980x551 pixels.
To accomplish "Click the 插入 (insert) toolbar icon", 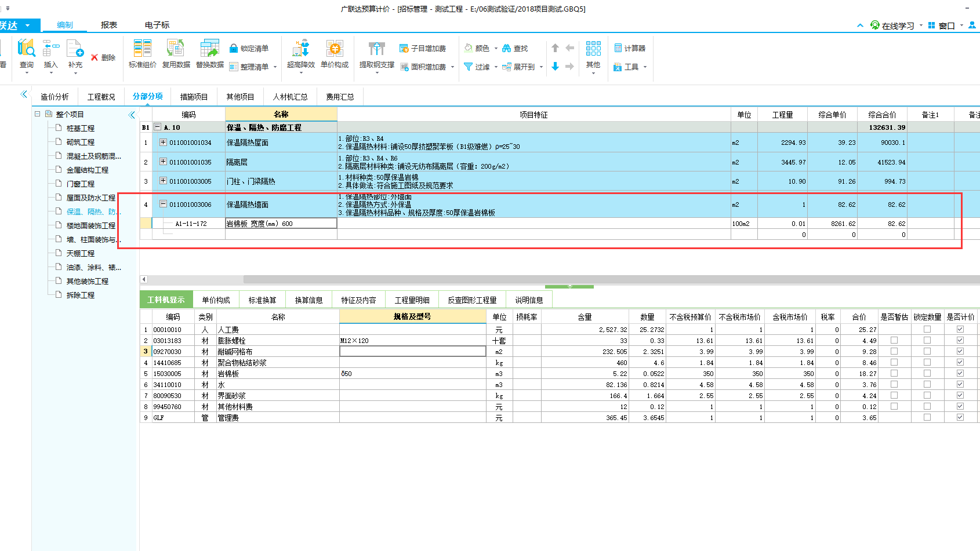I will [51, 48].
